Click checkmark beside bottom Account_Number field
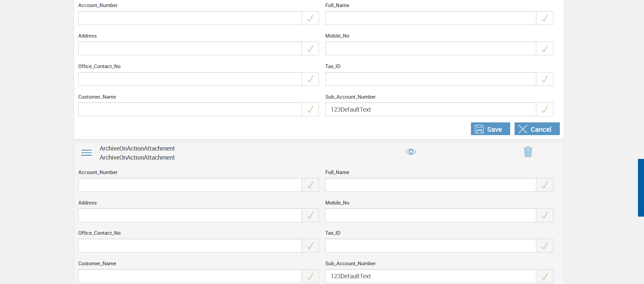The image size is (644, 284). point(310,185)
